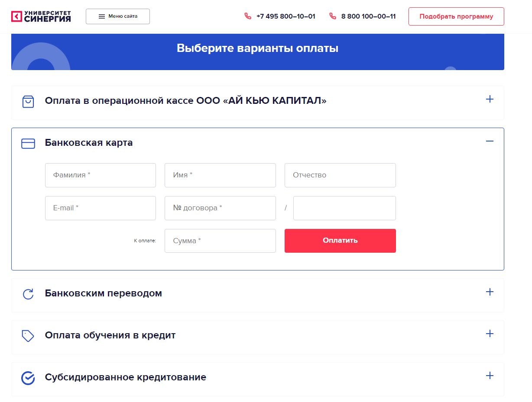Screen dimensions: 532x402
Task: Click the Подобрать программу button
Action: [x=456, y=16]
